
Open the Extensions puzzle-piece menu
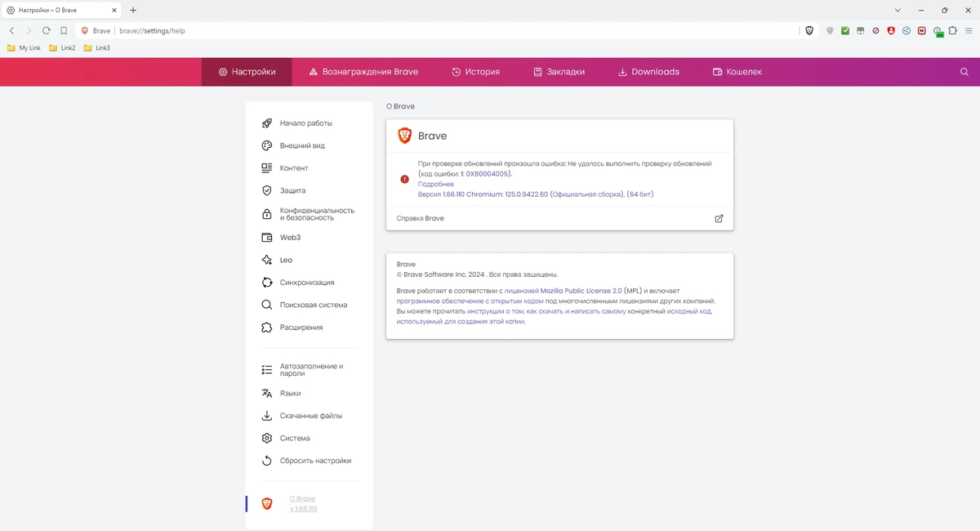coord(952,30)
